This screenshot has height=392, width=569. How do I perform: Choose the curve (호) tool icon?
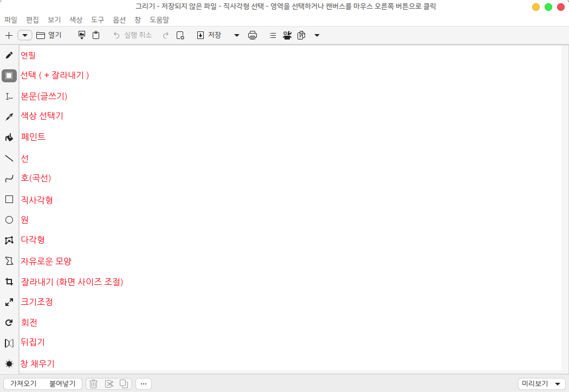tap(9, 179)
